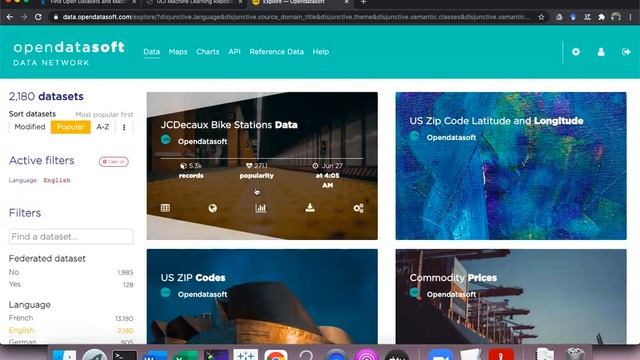Open JCDecaux Bike Stations Data title

pyautogui.click(x=229, y=125)
